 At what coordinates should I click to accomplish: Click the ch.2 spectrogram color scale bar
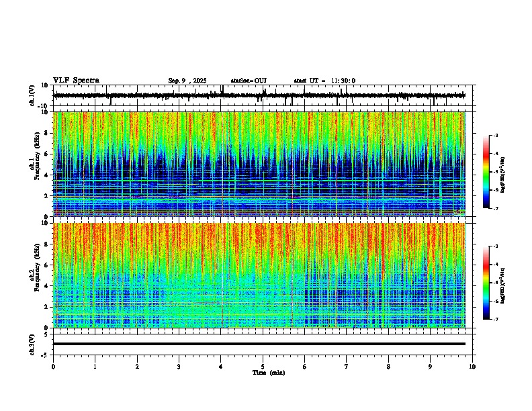point(486,283)
